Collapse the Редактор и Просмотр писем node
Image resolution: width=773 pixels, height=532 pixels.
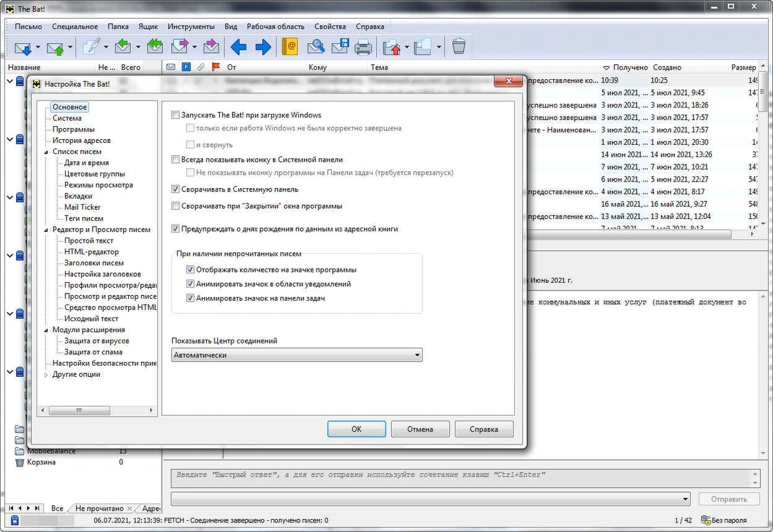coord(46,230)
